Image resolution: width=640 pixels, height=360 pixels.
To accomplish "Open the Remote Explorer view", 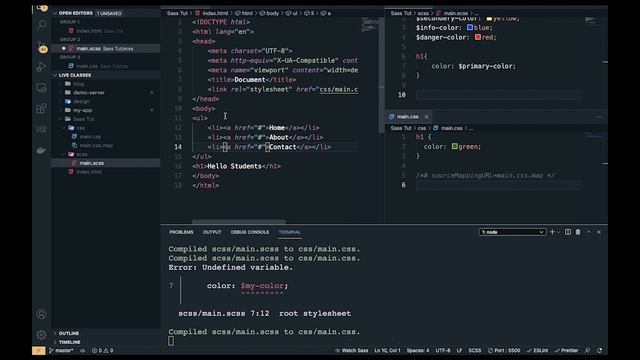I will click(42, 88).
